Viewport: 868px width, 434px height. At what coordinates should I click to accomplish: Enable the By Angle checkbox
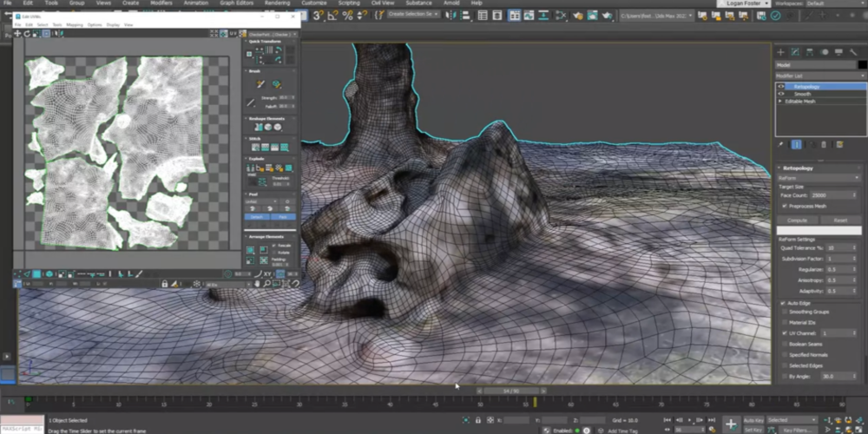click(785, 377)
